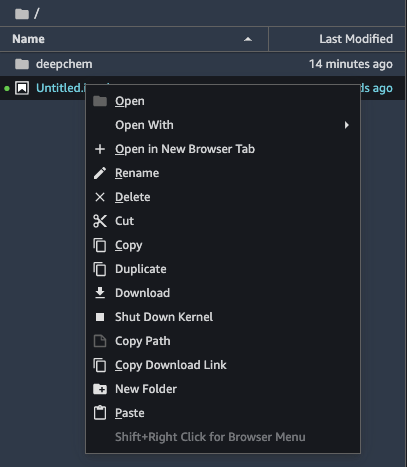Click the clipboard icon next to Paste
The height and width of the screenshot is (467, 407).
(x=100, y=413)
